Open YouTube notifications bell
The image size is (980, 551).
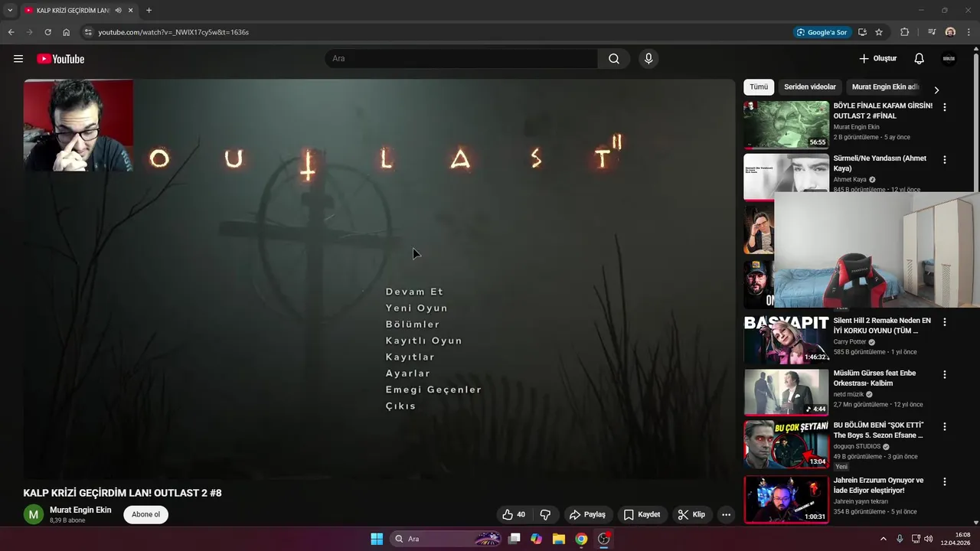click(920, 59)
